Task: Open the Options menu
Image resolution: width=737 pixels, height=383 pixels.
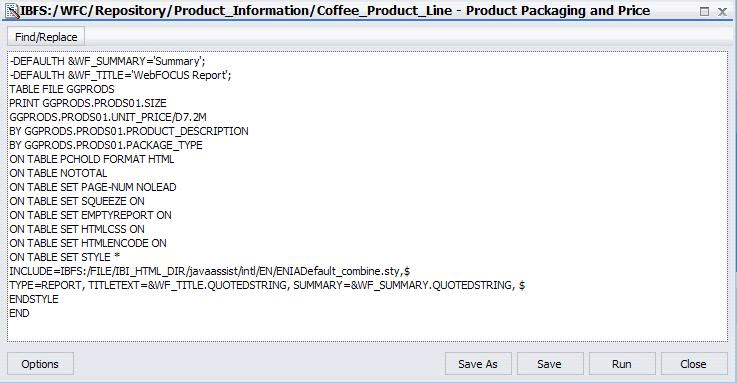Action: pyautogui.click(x=40, y=364)
